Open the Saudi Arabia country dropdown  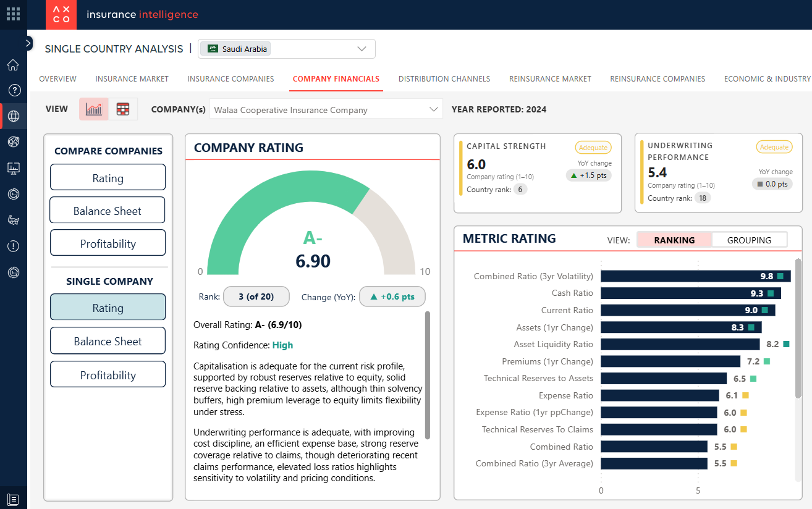coord(287,49)
